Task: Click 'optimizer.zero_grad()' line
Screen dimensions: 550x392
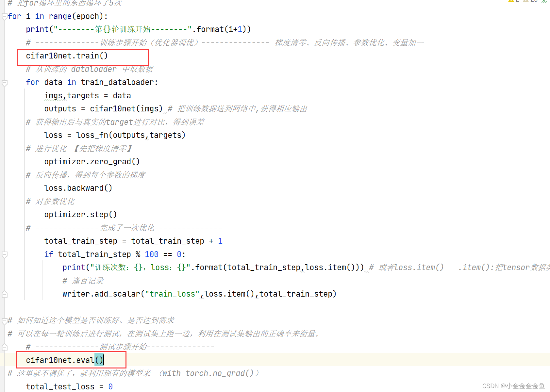Action: click(x=92, y=162)
